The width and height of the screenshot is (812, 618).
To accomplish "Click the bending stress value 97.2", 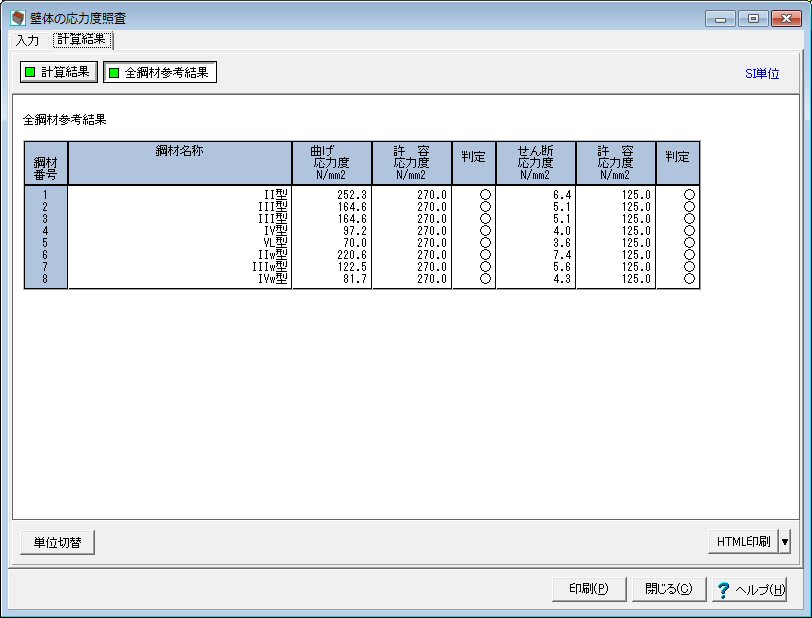I will (355, 231).
